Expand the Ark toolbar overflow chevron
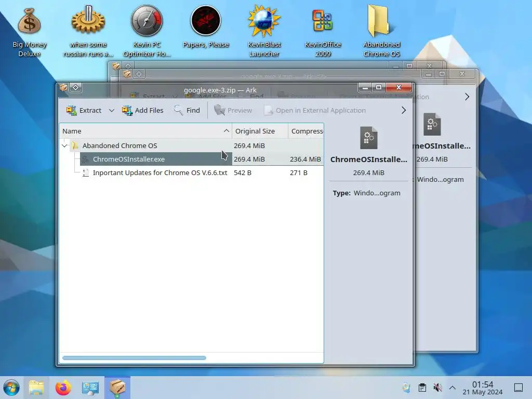 tap(403, 110)
